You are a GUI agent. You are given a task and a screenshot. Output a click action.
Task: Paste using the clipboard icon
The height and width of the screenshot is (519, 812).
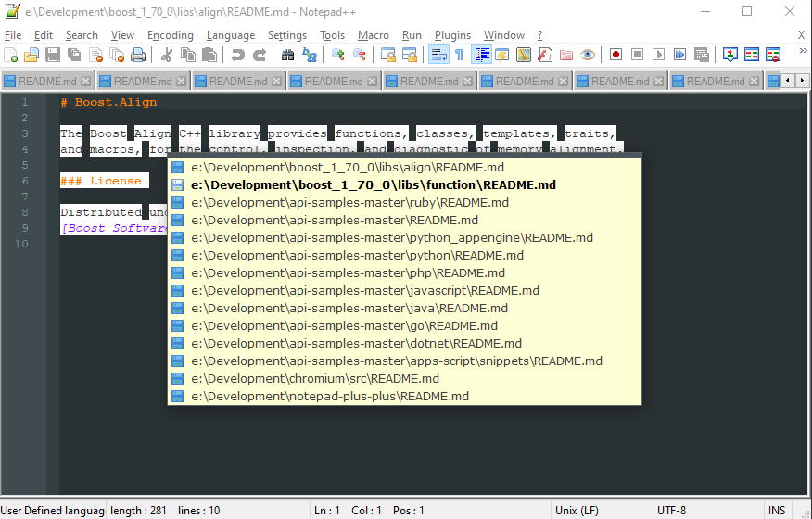pyautogui.click(x=209, y=55)
